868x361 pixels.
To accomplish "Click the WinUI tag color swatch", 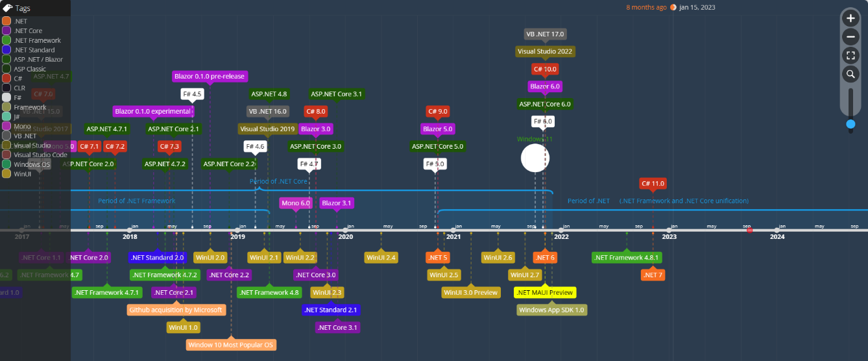I will point(6,174).
